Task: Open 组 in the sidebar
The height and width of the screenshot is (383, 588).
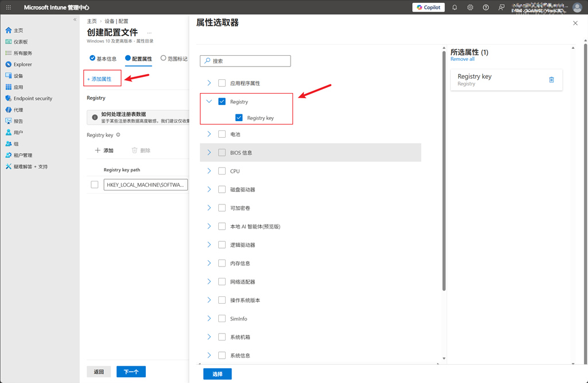Action: (12, 144)
